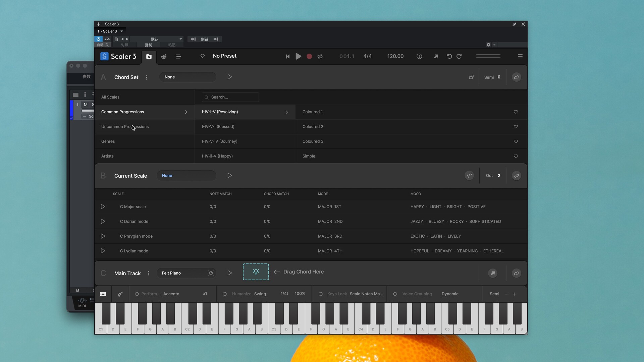
Task: Open the Chord Set None dropdown
Action: [x=188, y=77]
